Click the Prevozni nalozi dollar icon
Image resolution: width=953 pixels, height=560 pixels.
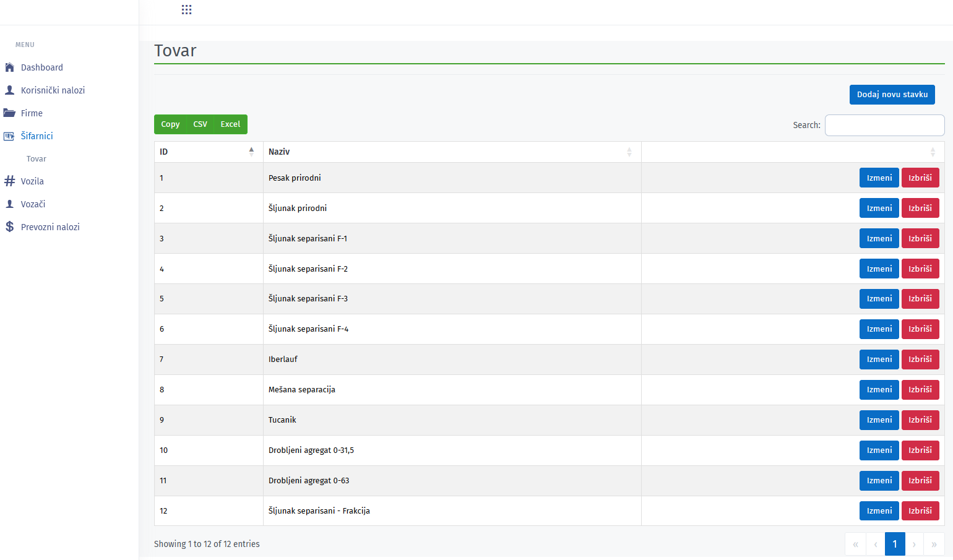pos(9,227)
